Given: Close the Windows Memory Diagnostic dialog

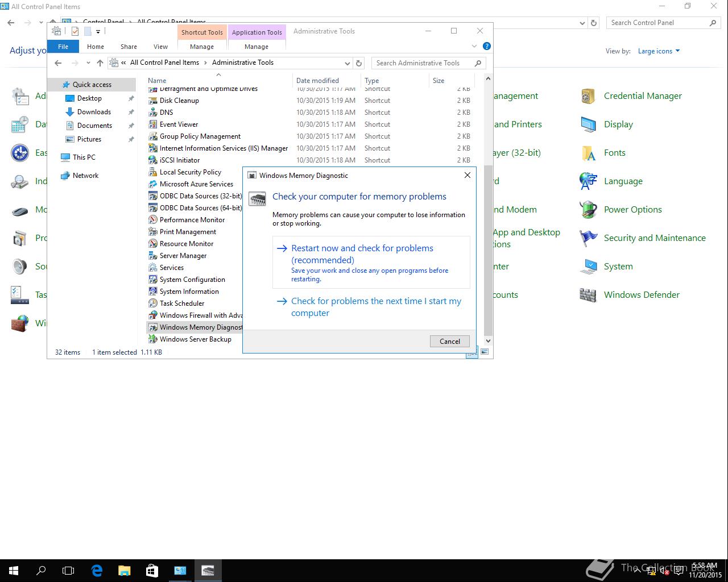Looking at the screenshot, I should click(x=468, y=175).
